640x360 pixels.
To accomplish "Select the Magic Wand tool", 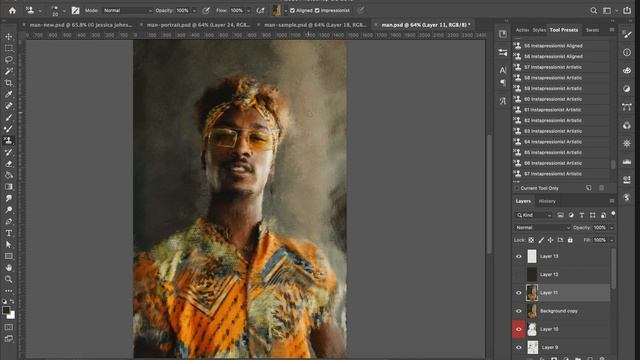I will click(9, 71).
